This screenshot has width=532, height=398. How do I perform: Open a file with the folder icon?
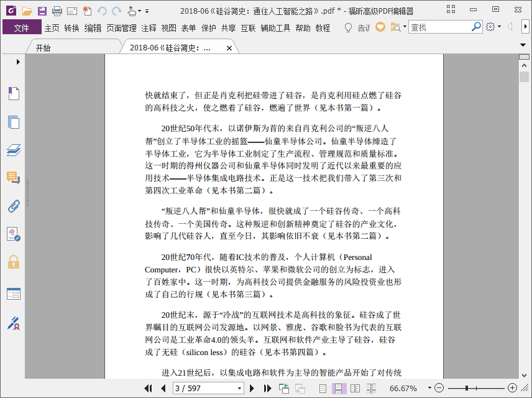(27, 11)
